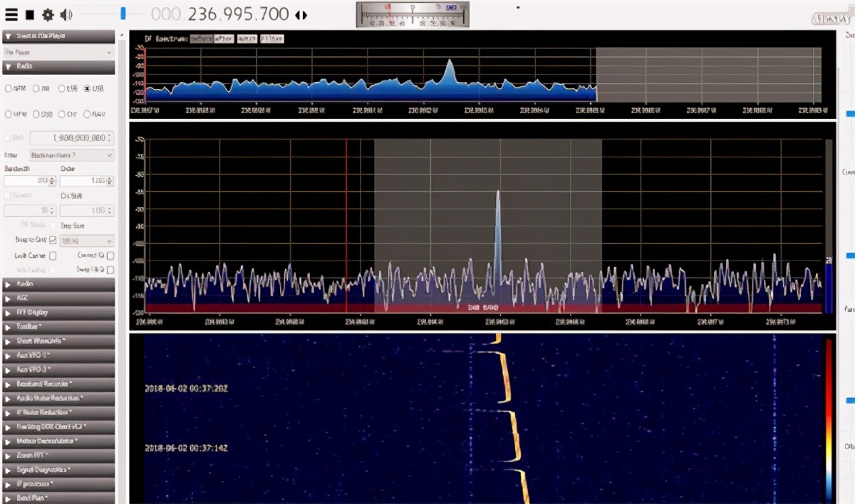Viewport: 855px width, 504px height.
Task: Expand the IF Noise Reduction panel
Action: click(x=58, y=412)
